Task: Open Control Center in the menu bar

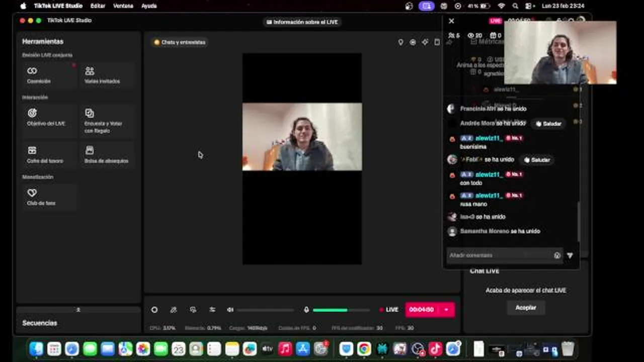Action: (x=529, y=6)
